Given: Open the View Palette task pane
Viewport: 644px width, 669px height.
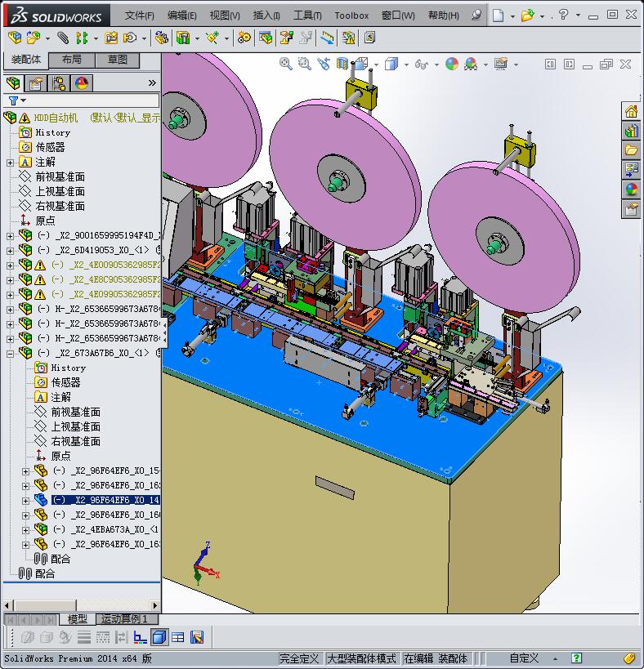Looking at the screenshot, I should coord(631,169).
